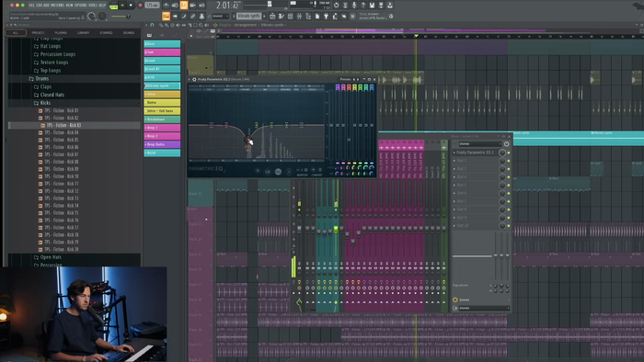The height and width of the screenshot is (362, 644).
Task: Click the song time display 2:01
Action: pyautogui.click(x=227, y=6)
